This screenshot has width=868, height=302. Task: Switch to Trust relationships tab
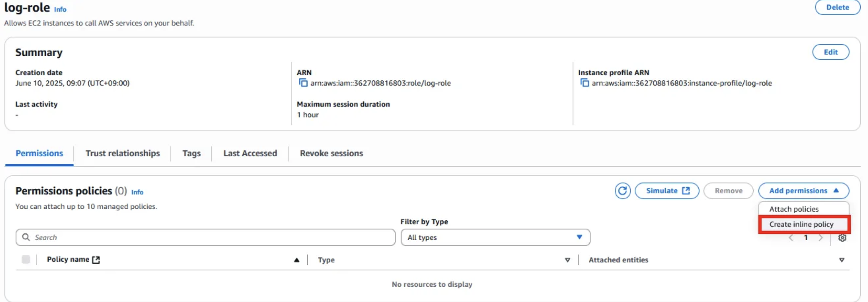pos(123,153)
